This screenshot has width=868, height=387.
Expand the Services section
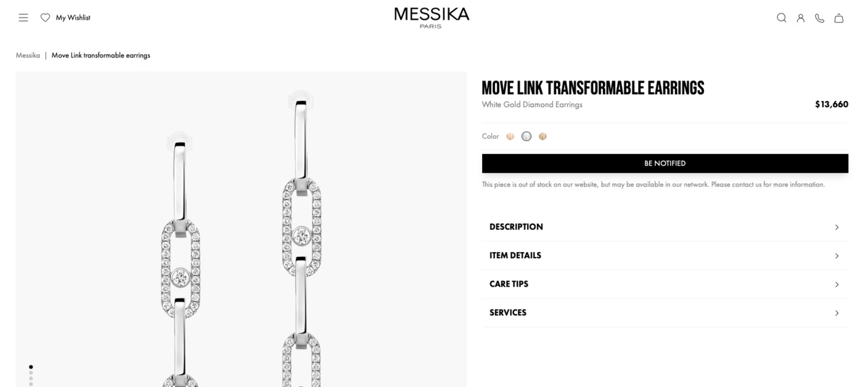665,312
